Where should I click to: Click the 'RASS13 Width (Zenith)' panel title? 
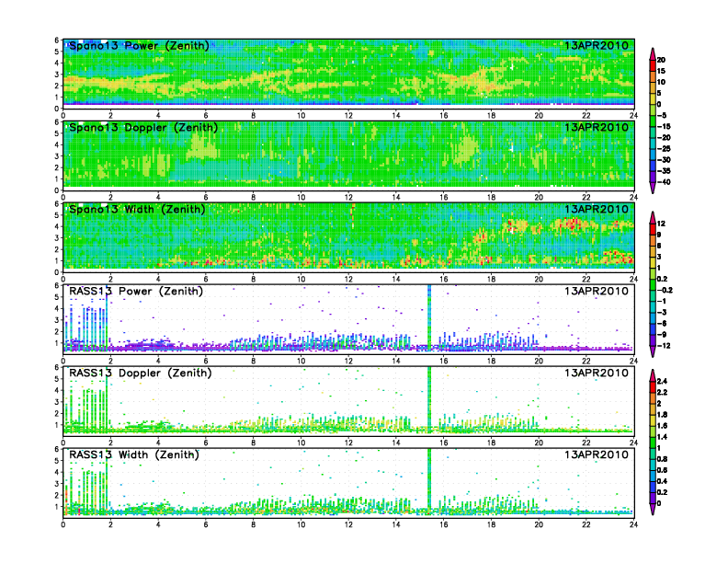click(x=133, y=454)
